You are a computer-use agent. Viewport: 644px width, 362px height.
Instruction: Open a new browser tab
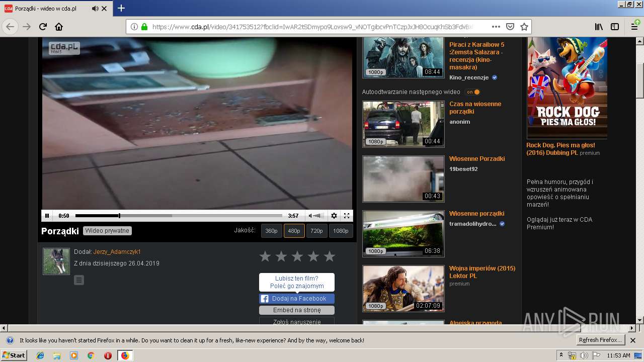(121, 9)
